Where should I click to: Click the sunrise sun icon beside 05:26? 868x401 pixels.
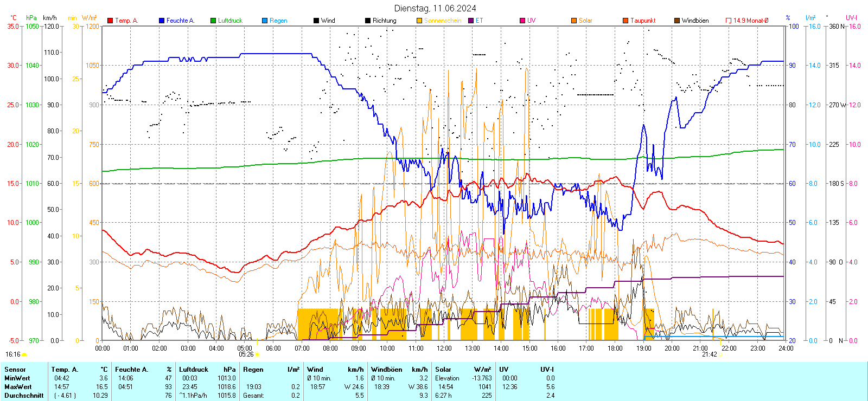pyautogui.click(x=257, y=354)
